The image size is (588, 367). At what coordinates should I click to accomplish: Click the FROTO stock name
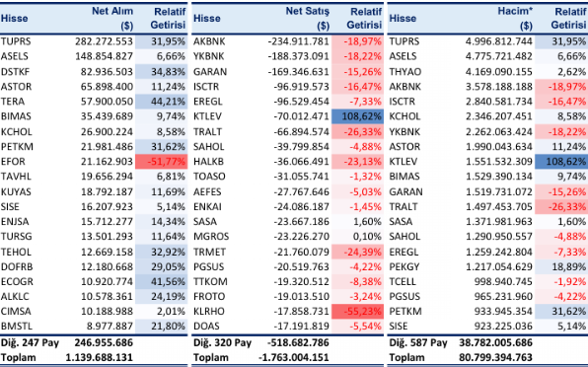point(209,296)
